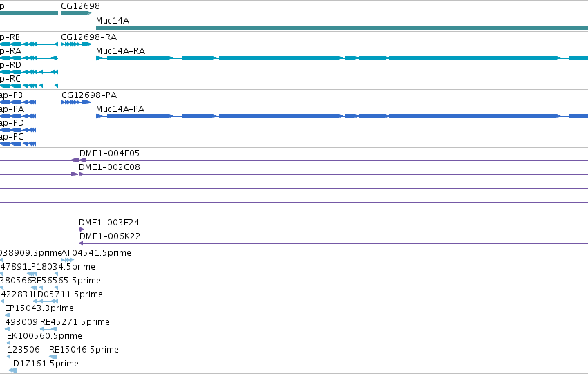Select the DME1-003E24 arrow marker

point(81,230)
